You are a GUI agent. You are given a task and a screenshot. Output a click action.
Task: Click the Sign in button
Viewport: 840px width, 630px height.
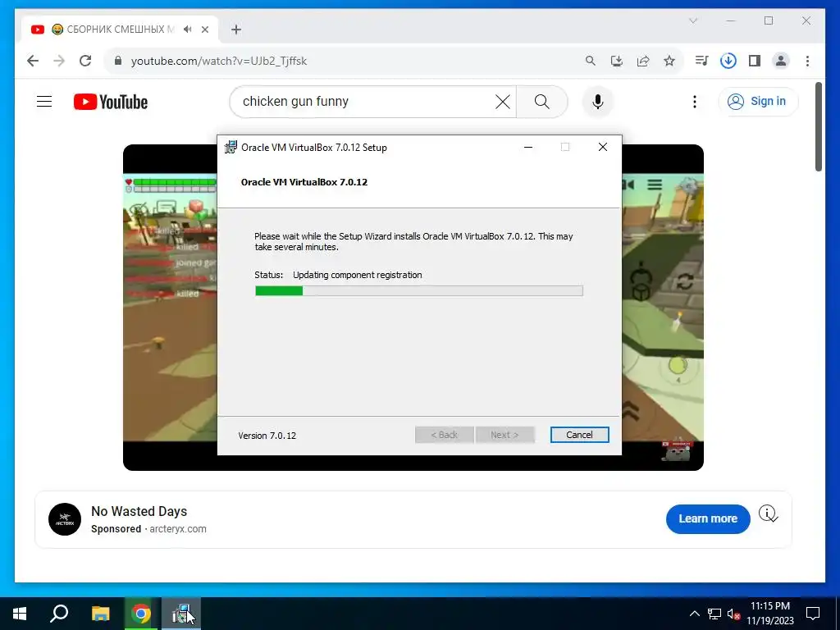coord(758,101)
